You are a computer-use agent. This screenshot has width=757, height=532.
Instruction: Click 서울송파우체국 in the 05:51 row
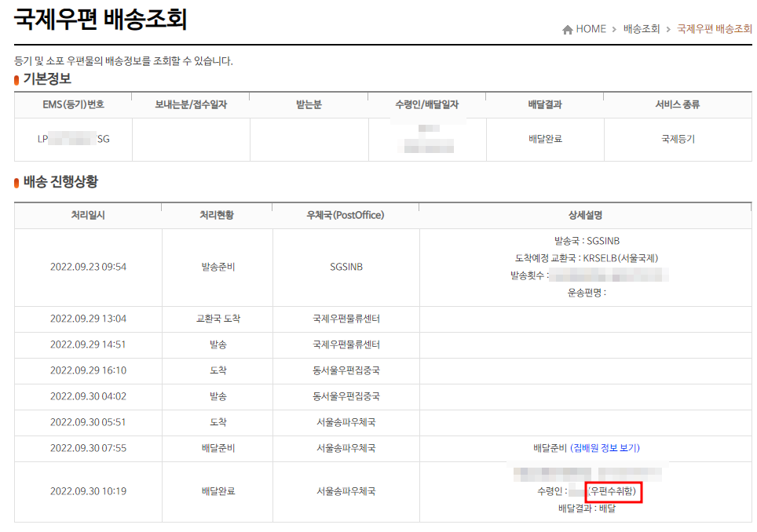(x=346, y=422)
